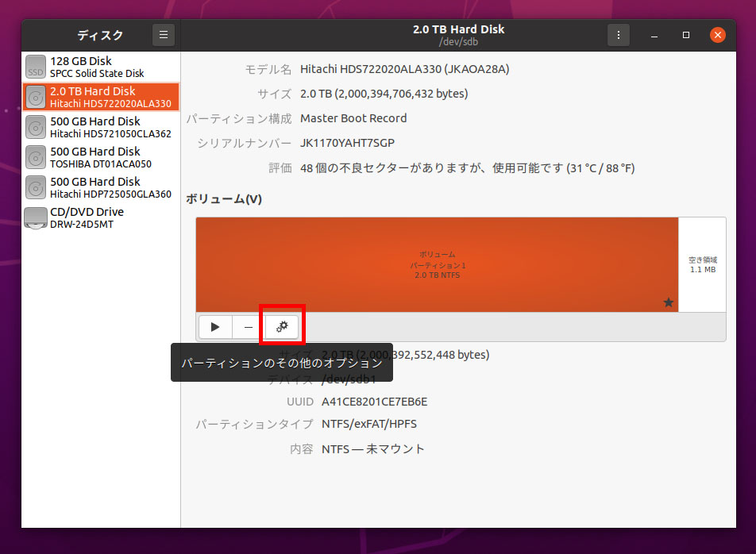
Task: Select the 2.0 TB Hard Disk entry
Action: click(101, 97)
